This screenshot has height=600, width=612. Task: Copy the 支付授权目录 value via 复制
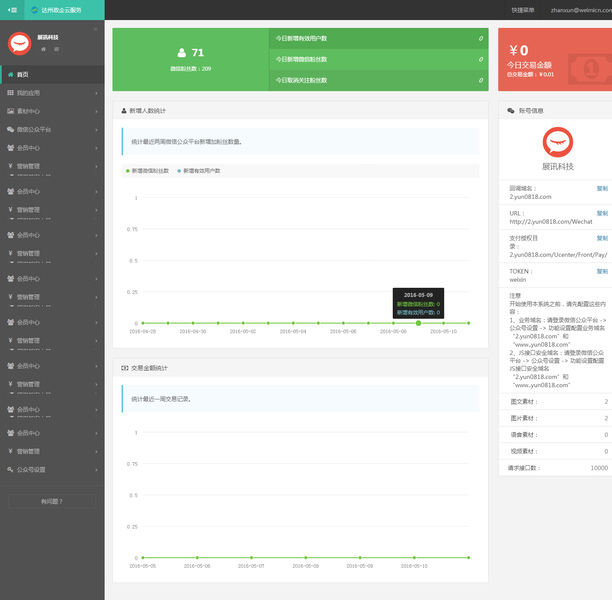click(x=602, y=238)
